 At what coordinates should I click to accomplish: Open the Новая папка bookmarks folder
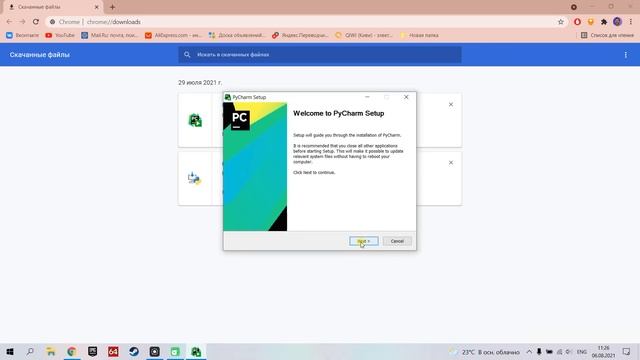tap(419, 35)
